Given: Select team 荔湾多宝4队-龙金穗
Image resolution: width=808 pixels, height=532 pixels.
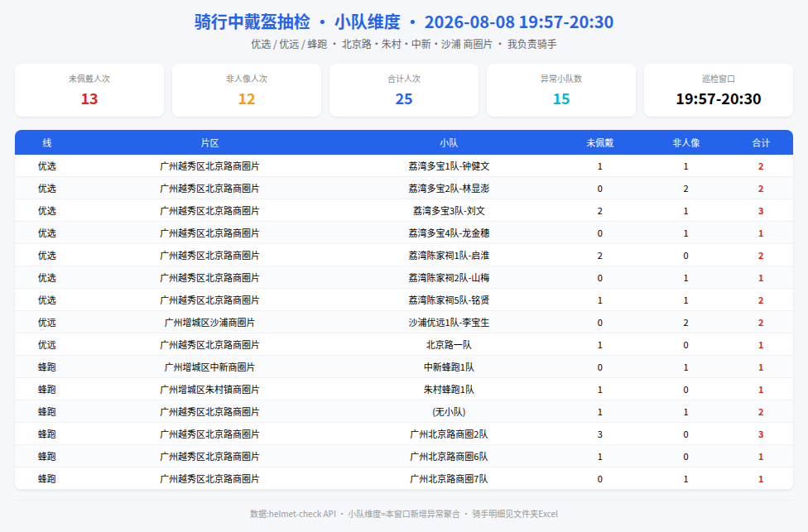Looking at the screenshot, I should 449,233.
